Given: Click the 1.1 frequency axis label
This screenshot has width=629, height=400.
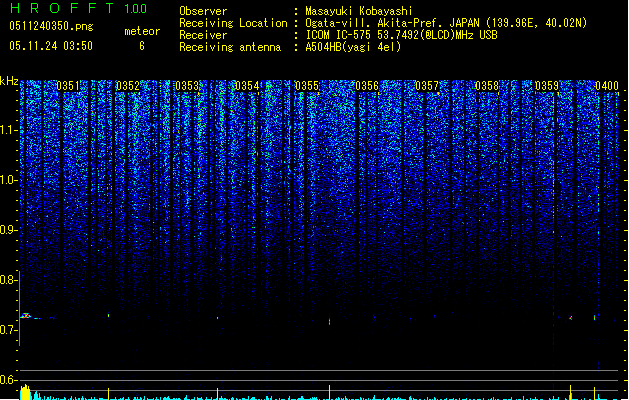Looking at the screenshot, I should tap(9, 129).
